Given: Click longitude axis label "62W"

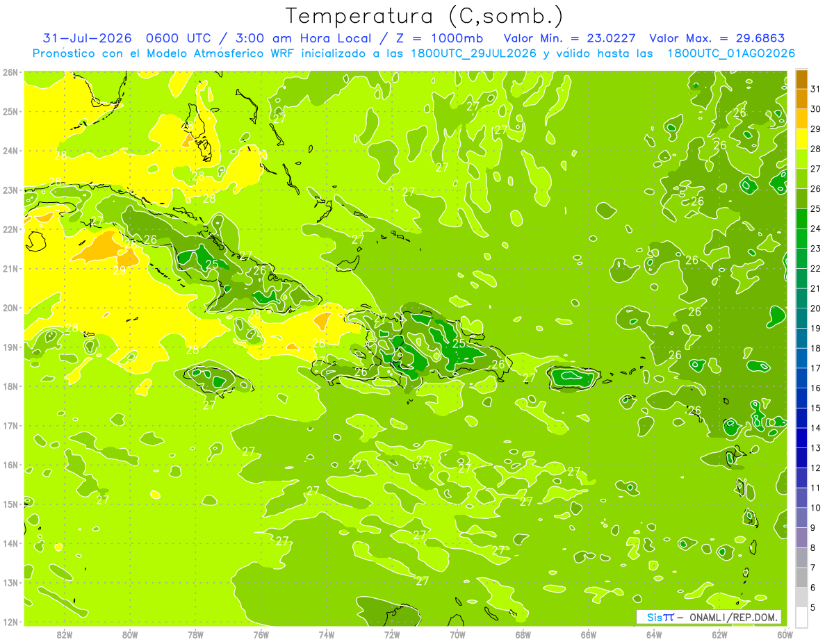Looking at the screenshot, I should coord(720,635).
